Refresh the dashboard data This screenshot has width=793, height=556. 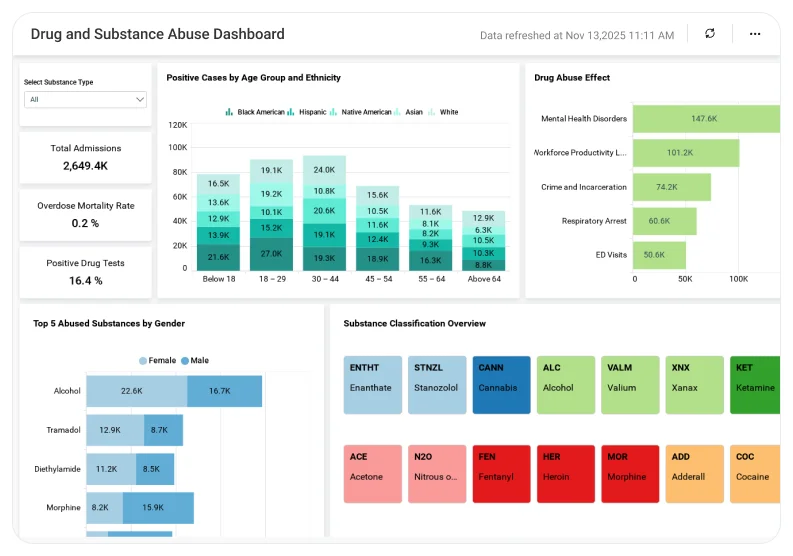click(710, 34)
